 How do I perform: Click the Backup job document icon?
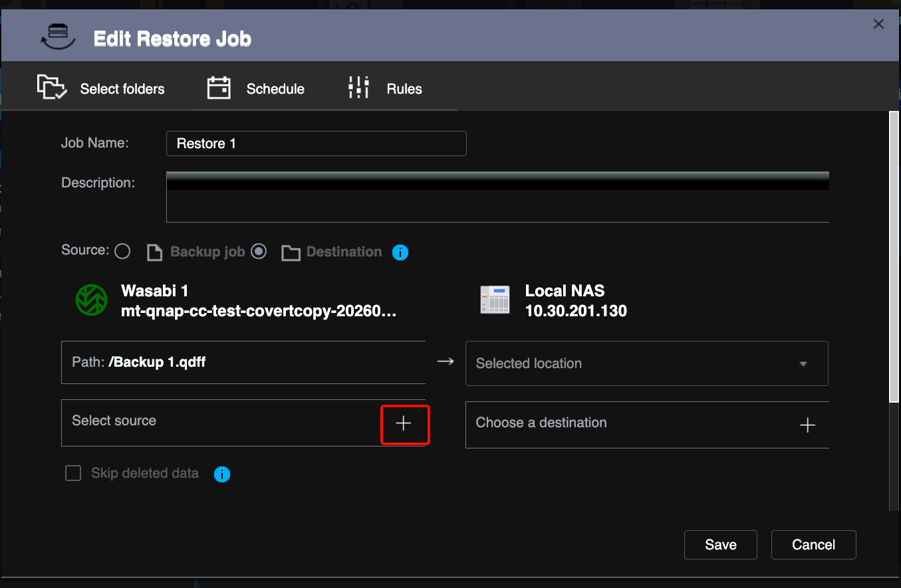click(x=154, y=252)
